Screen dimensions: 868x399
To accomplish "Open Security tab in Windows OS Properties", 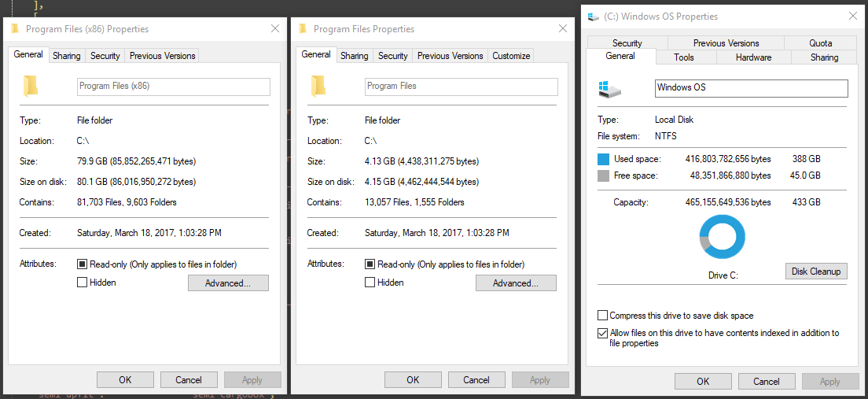I will coord(627,42).
